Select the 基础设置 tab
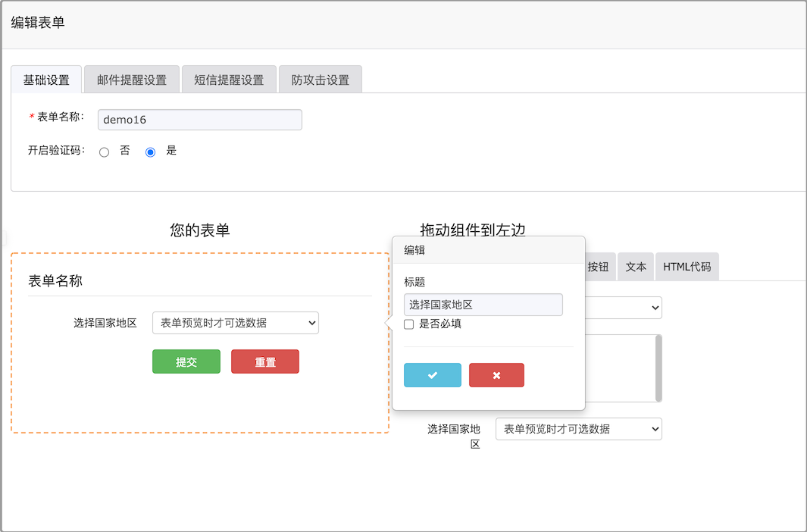This screenshot has width=807, height=532. (x=46, y=78)
